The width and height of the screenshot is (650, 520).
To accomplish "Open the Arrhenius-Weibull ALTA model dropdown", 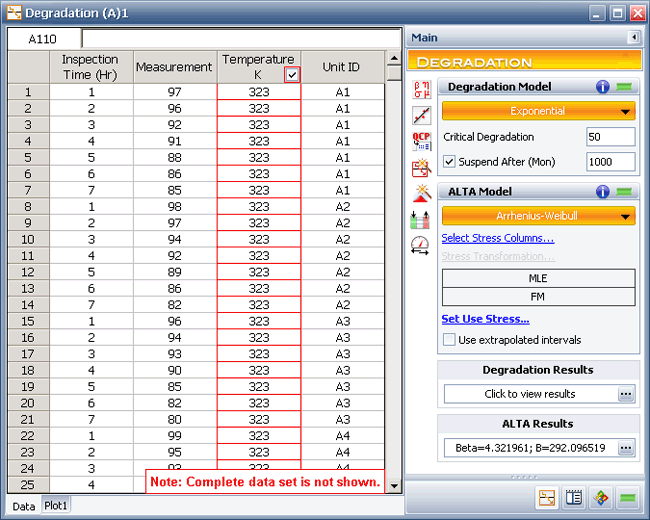I will (x=538, y=216).
